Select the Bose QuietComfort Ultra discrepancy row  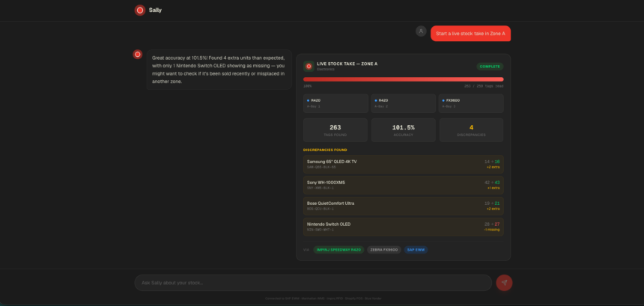[403, 206]
